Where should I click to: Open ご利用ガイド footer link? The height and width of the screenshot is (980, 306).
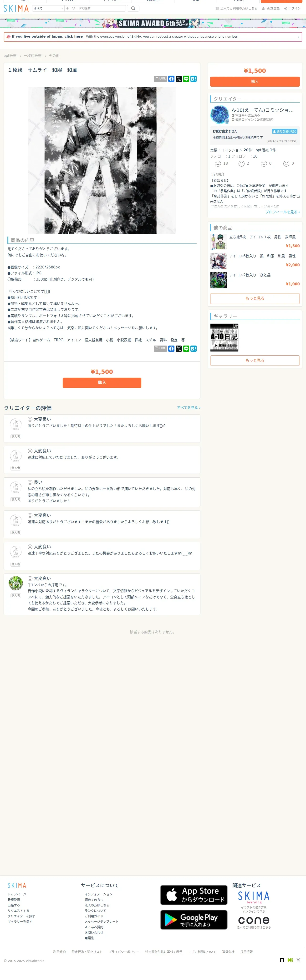[x=94, y=916]
